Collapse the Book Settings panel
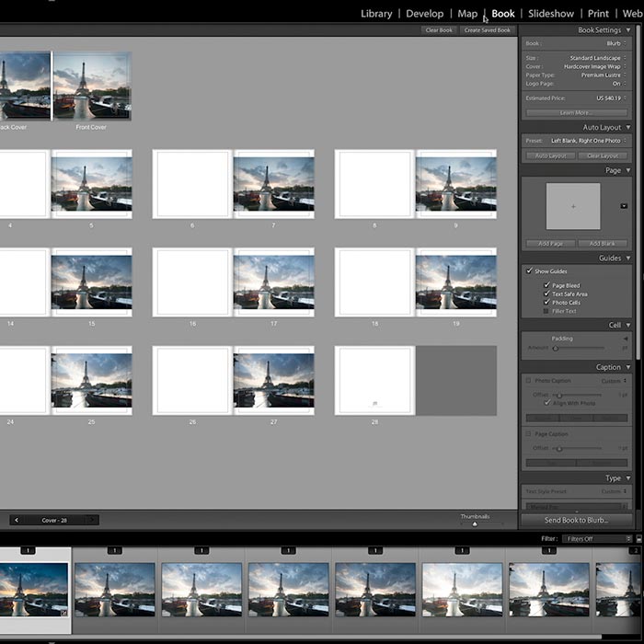 pos(628,30)
